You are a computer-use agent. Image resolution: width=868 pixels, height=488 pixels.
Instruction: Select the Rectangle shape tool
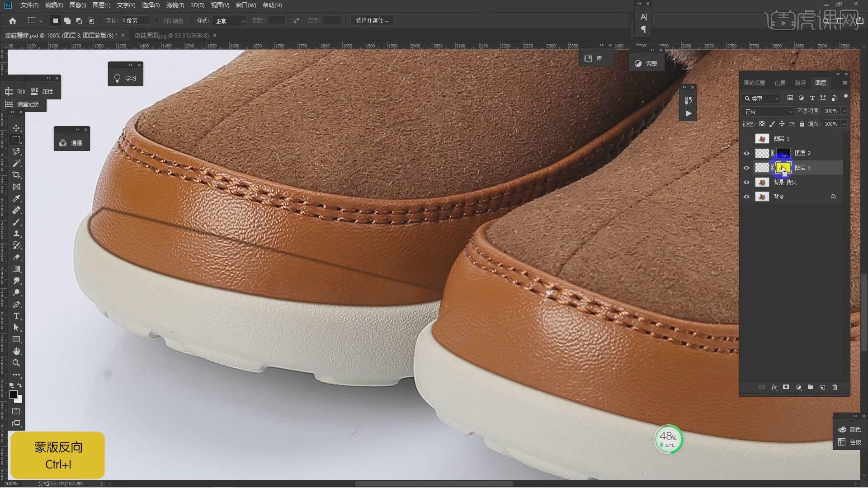pos(16,339)
